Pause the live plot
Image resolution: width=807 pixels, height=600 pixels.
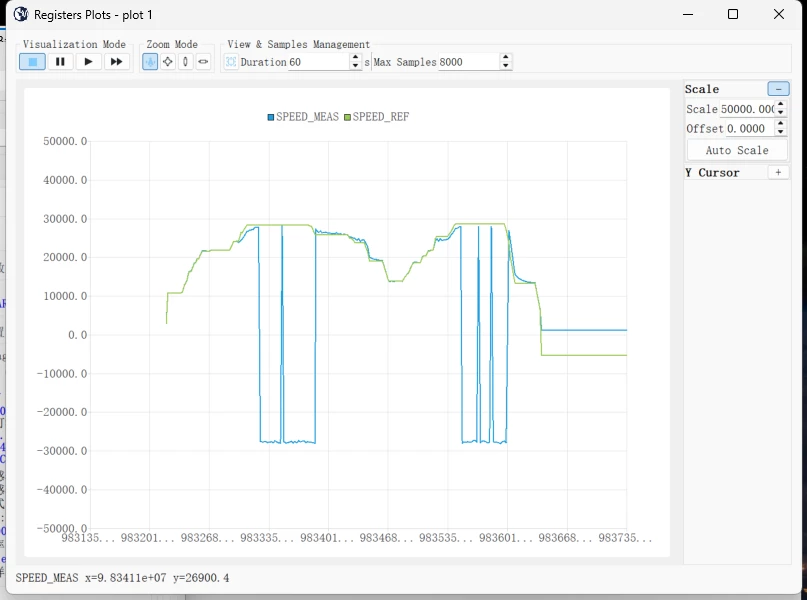coord(60,62)
